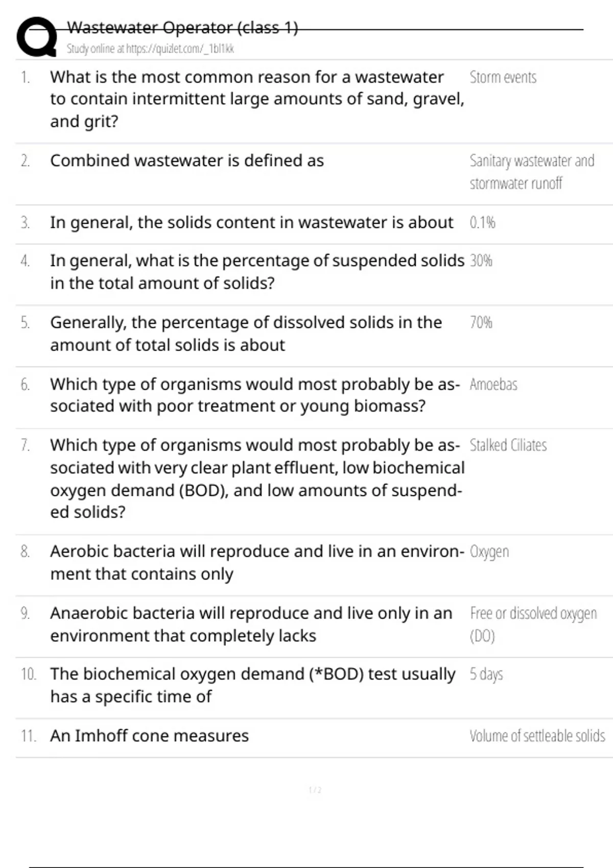Click the "Amoebas" answer
Screen dimensions: 613x868
click(x=493, y=384)
